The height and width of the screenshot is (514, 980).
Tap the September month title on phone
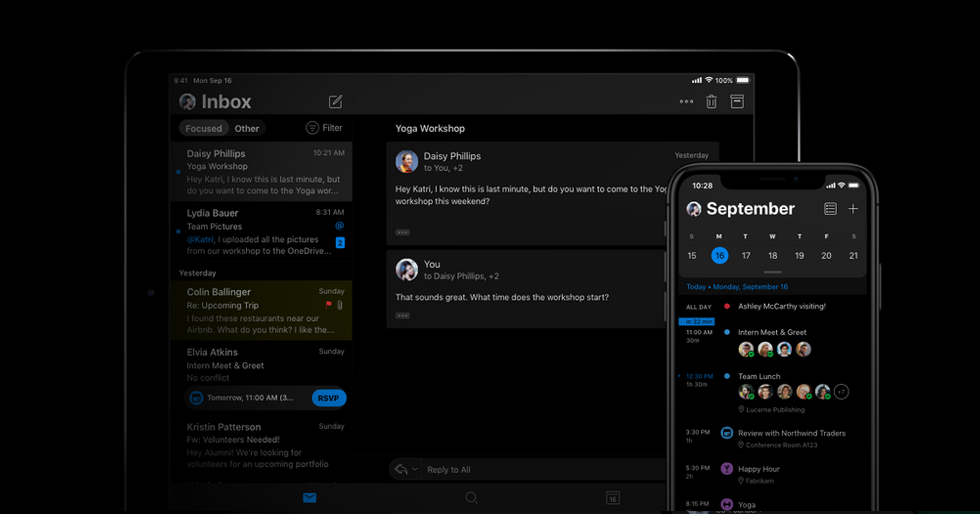(751, 209)
